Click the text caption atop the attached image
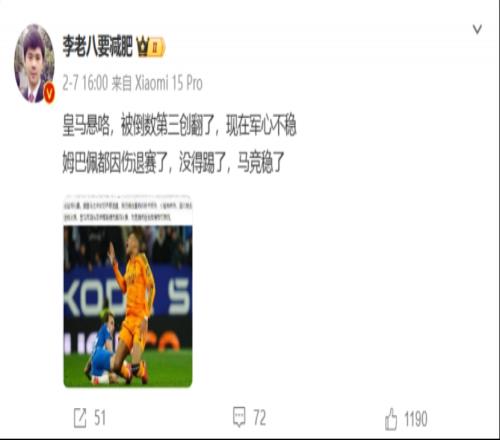 click(128, 211)
